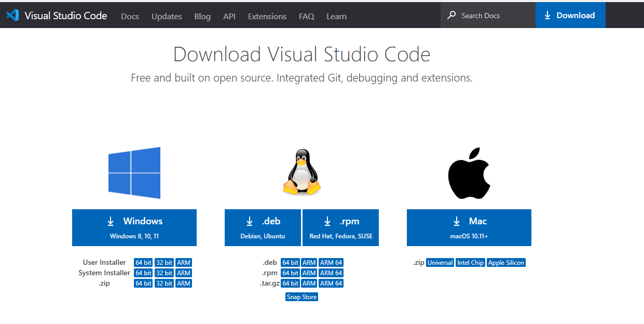
Task: Get .tar.gz ARM 64 archive
Action: (x=331, y=283)
